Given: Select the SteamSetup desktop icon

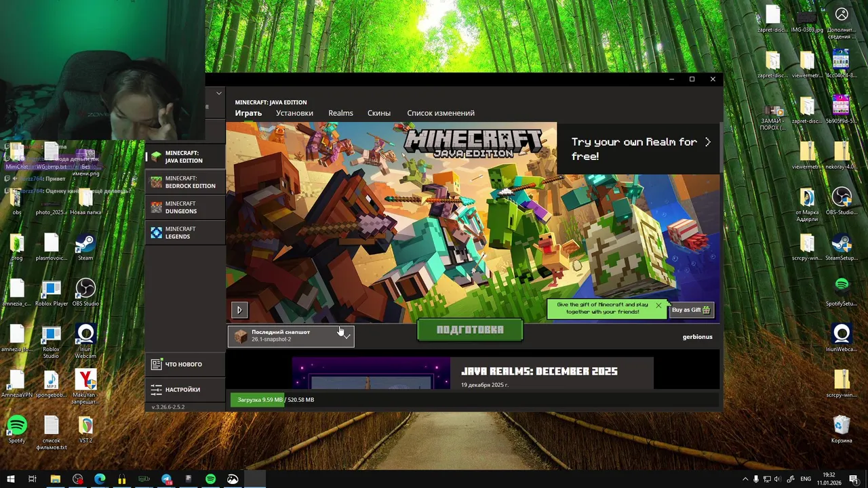Looking at the screenshot, I should (842, 247).
